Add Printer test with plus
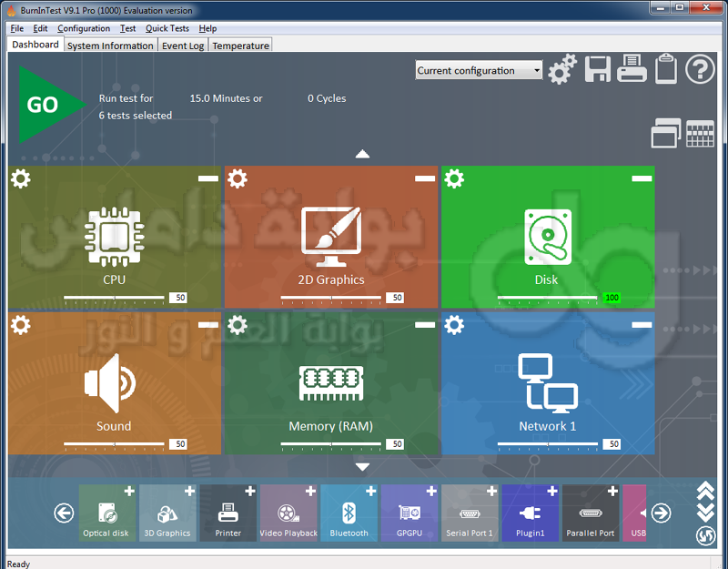This screenshot has width=728, height=569. click(x=249, y=491)
